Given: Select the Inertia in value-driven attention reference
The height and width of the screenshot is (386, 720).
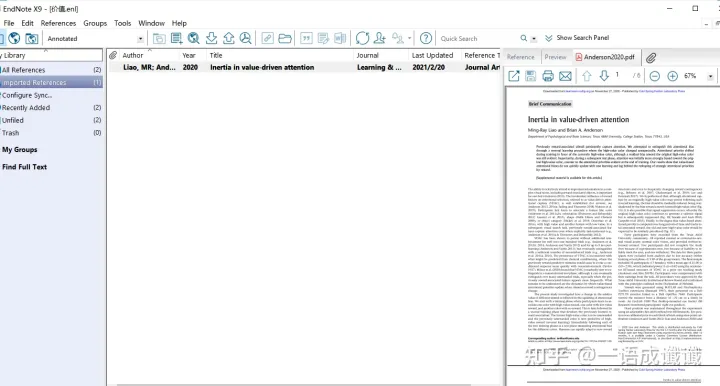Looking at the screenshot, I should (x=304, y=67).
